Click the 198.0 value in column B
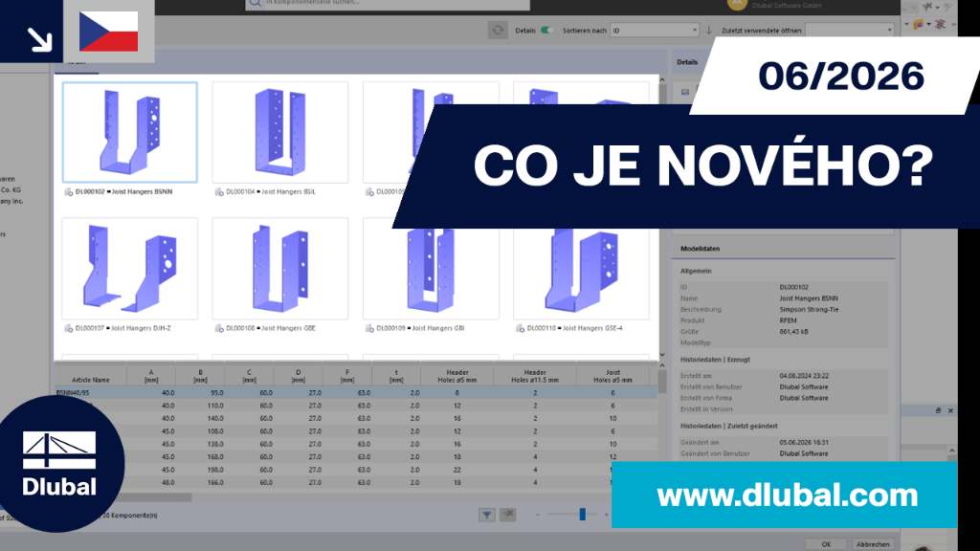This screenshot has height=551, width=980. click(x=215, y=470)
